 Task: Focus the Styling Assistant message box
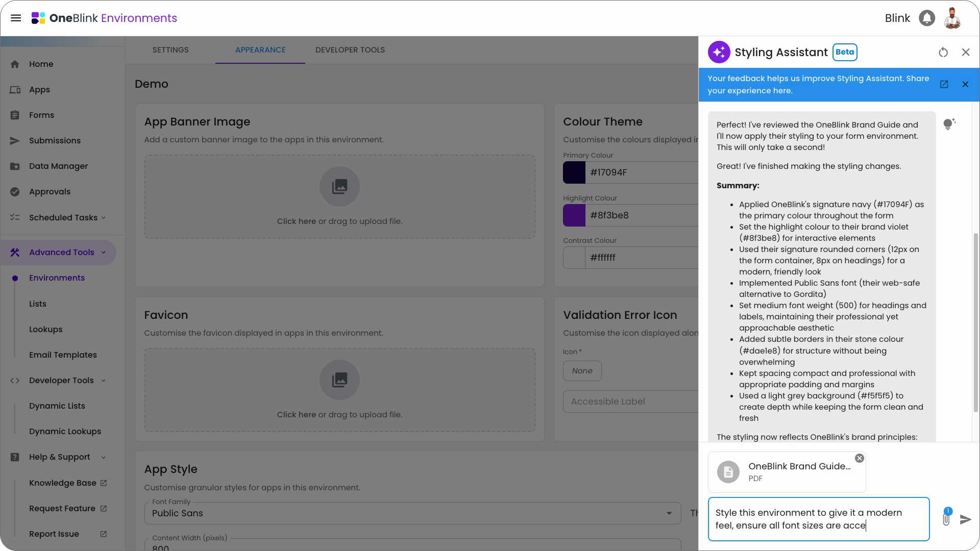(x=819, y=519)
